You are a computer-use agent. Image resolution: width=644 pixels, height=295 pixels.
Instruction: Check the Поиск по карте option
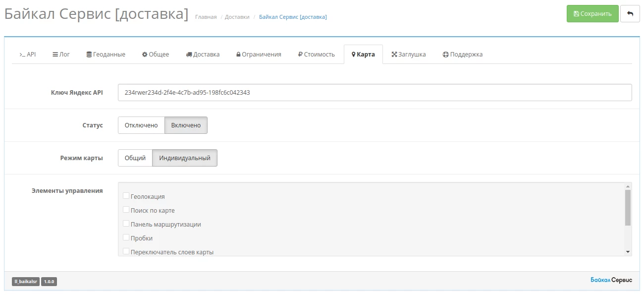coord(126,210)
